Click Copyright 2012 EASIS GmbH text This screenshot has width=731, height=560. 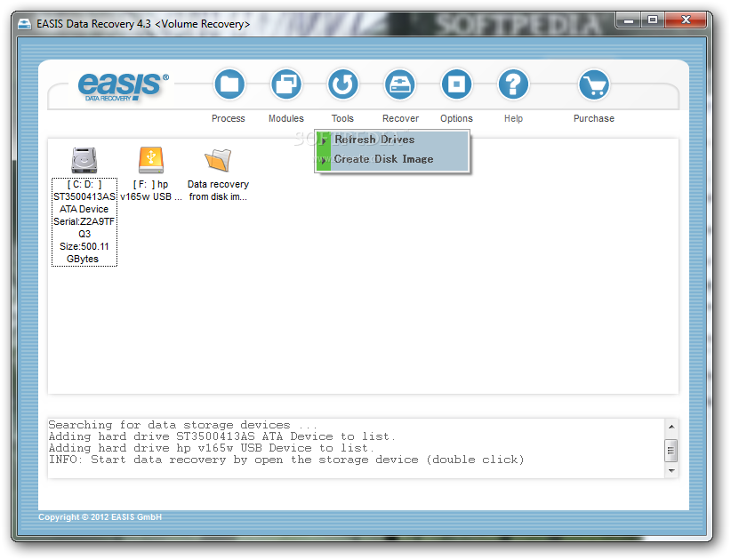pyautogui.click(x=100, y=517)
